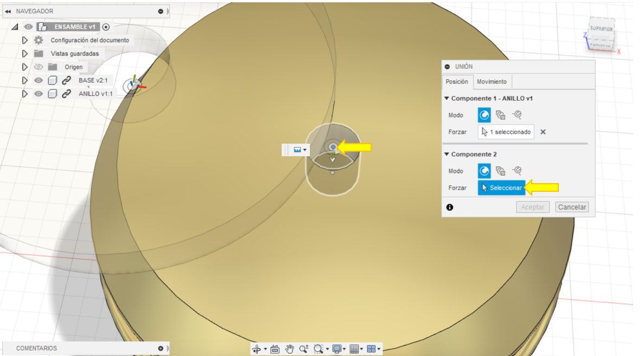Select Vistas guardadas label
This screenshot has height=356, width=644.
75,54
